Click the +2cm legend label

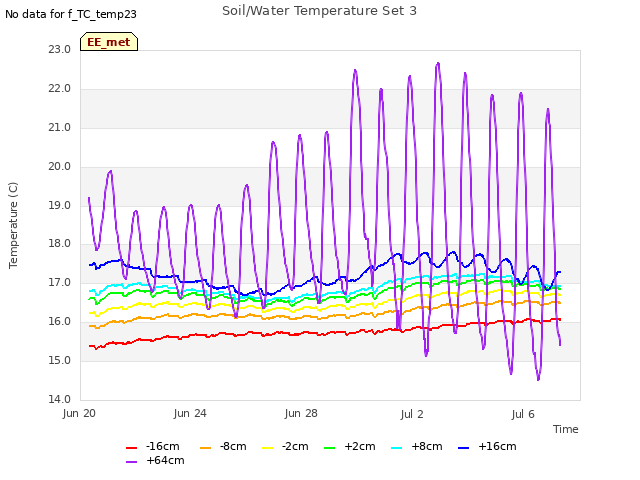360,447
